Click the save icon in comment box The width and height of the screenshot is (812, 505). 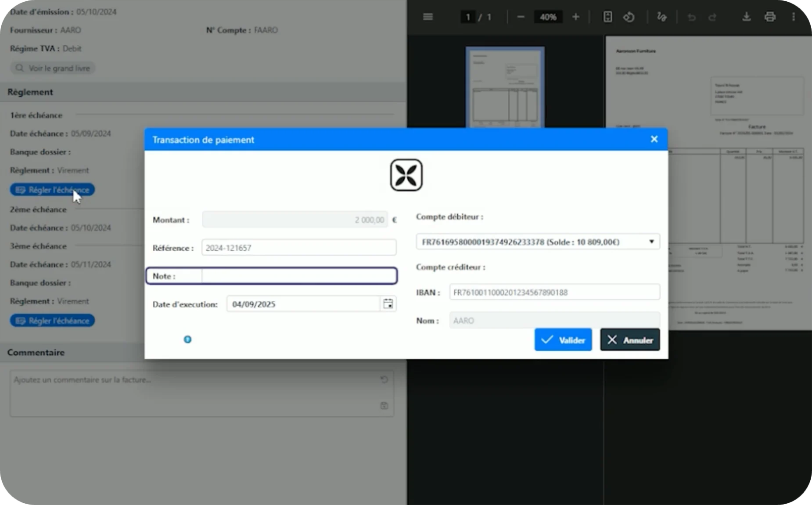coord(384,405)
